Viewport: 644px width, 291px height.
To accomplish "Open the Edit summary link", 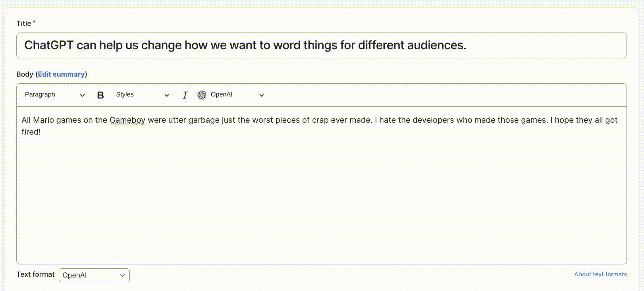I will [x=61, y=74].
